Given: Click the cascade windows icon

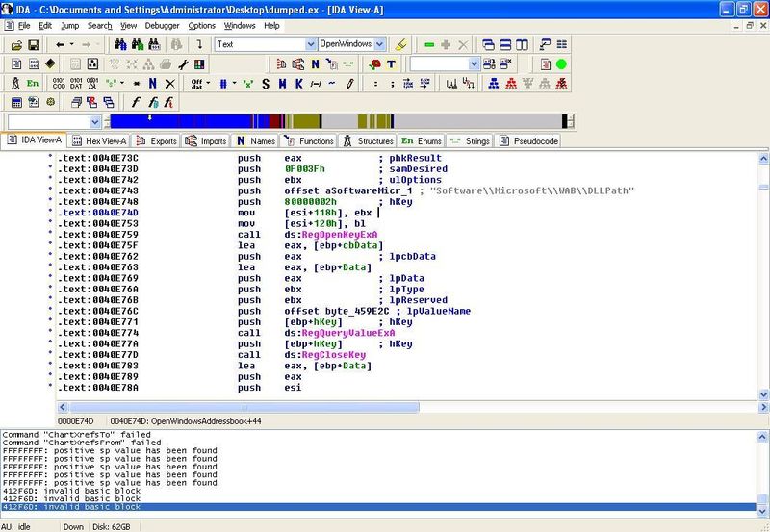Looking at the screenshot, I should tap(489, 45).
